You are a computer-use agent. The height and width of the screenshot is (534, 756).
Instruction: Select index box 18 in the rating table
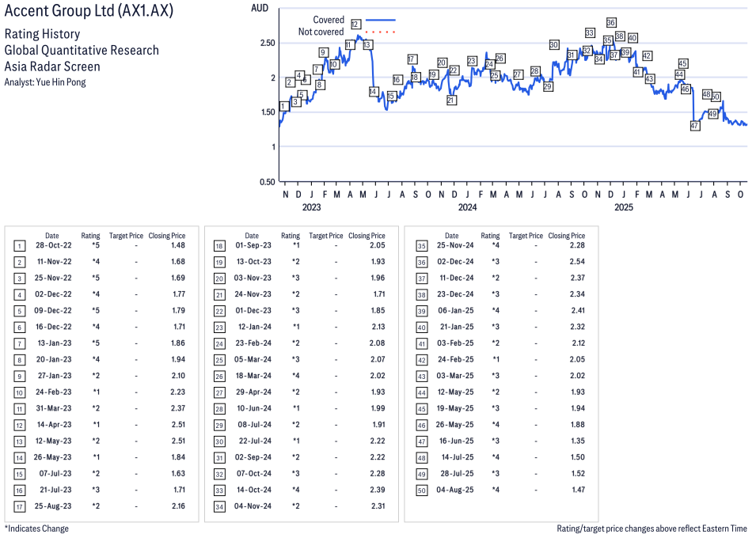pos(219,246)
